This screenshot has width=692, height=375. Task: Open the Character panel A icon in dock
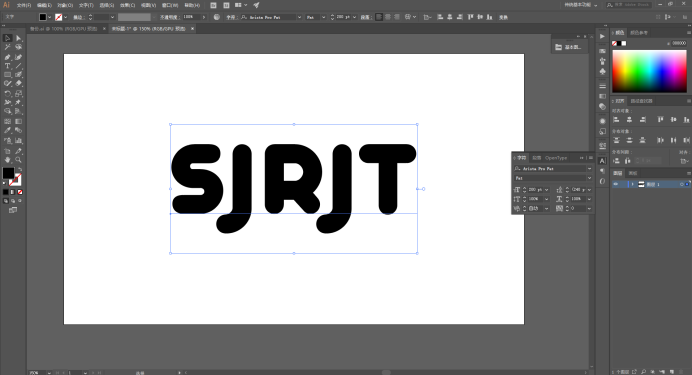602,161
